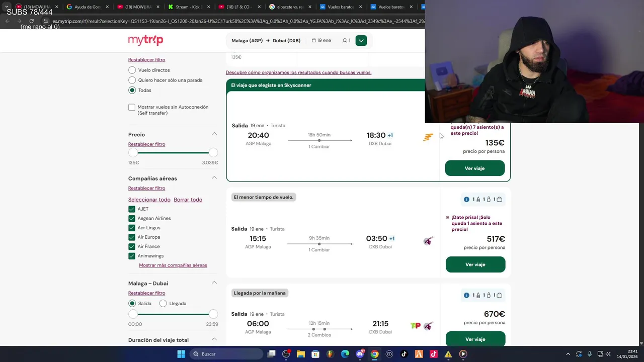The image size is (644, 362).
Task: Uncheck the Air Europa checkbox
Action: click(132, 237)
